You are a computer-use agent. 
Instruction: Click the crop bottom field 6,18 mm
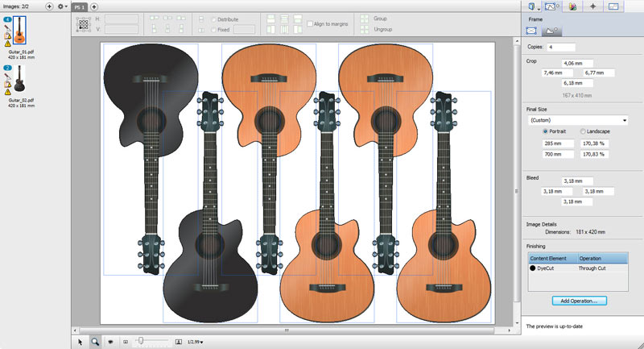[577, 83]
